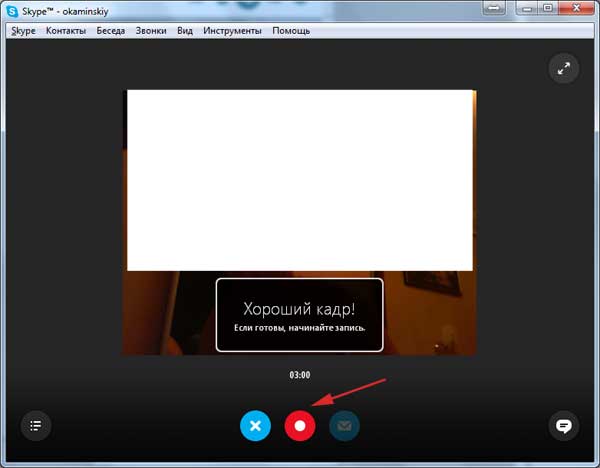Open the Звонки menu
Screen dimensions: 600x468
tap(153, 31)
